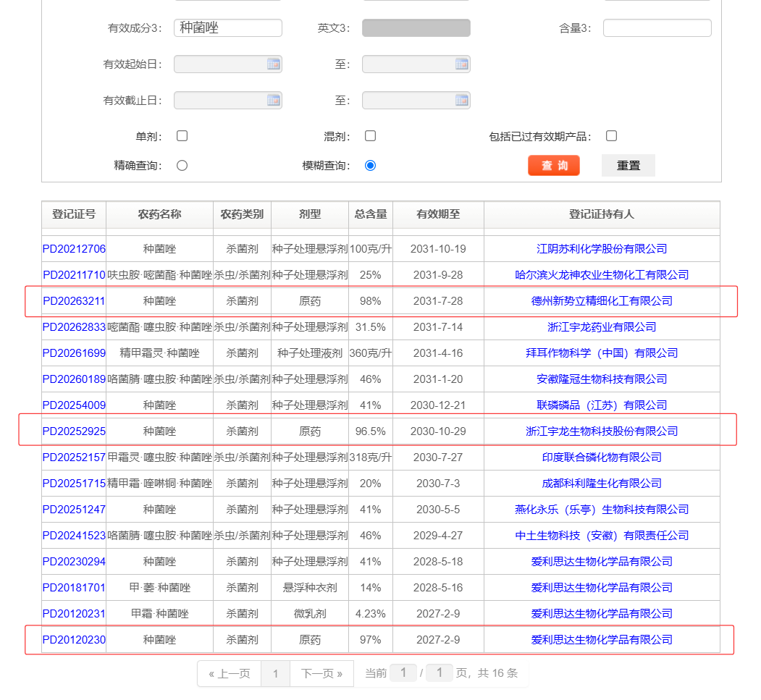761x700 pixels.
Task: Open holder 德州新势立精细化工有限公司
Action: [602, 301]
